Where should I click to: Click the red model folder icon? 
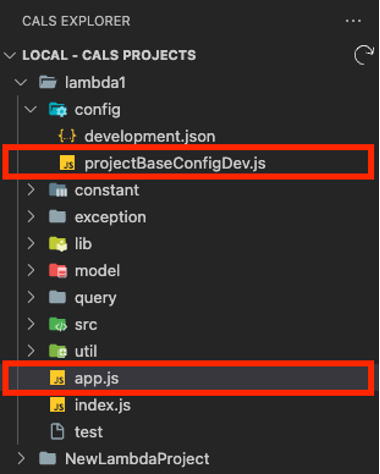pyautogui.click(x=58, y=270)
